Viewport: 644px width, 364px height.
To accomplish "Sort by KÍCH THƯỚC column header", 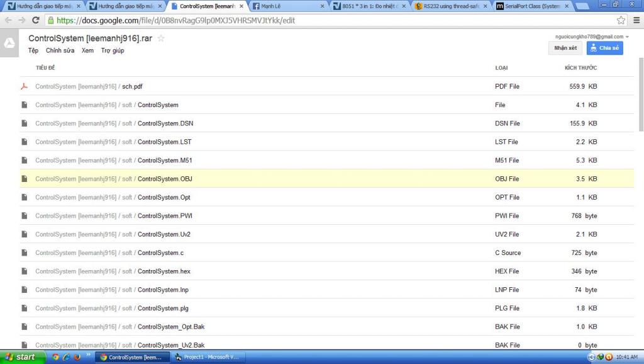I will (580, 68).
